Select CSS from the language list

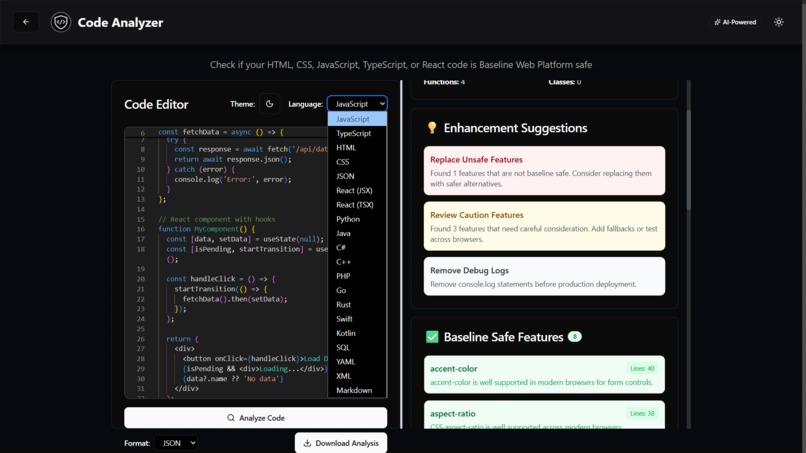pyautogui.click(x=357, y=162)
